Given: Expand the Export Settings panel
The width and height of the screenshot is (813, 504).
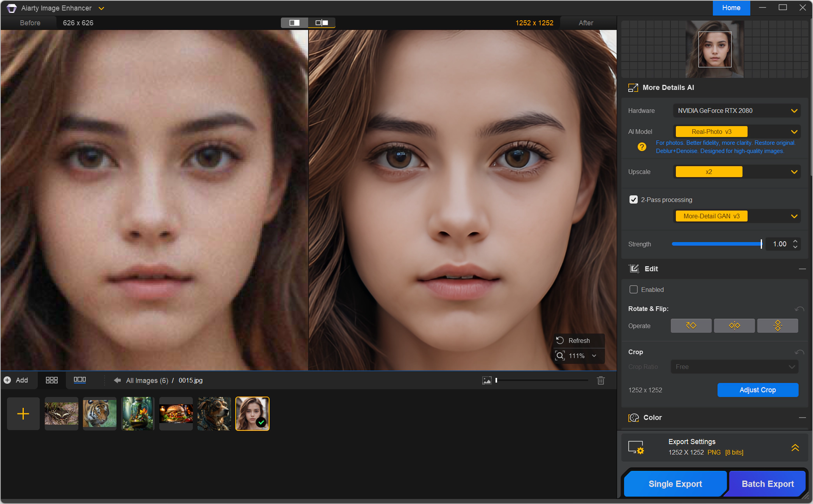Looking at the screenshot, I should (x=795, y=447).
